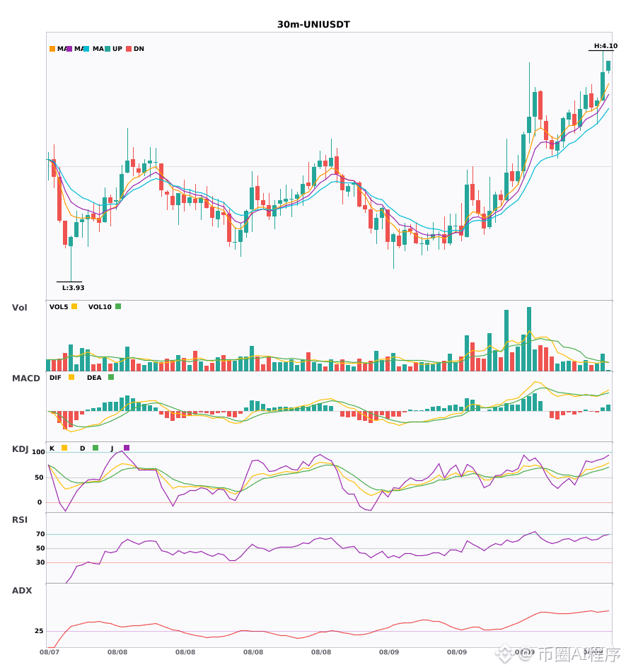The width and height of the screenshot is (626, 672).
Task: Click the 30 axis value in RSI panel
Action: pyautogui.click(x=40, y=562)
